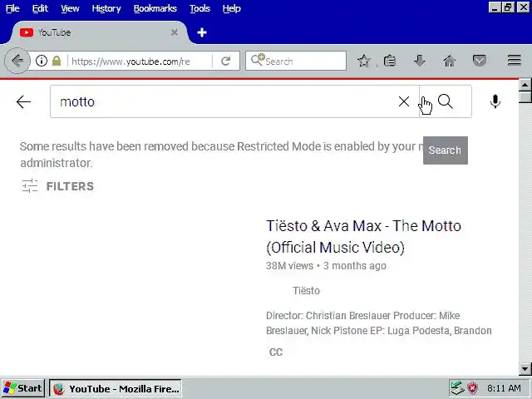Open the History menu
This screenshot has width=532, height=399.
[x=106, y=8]
